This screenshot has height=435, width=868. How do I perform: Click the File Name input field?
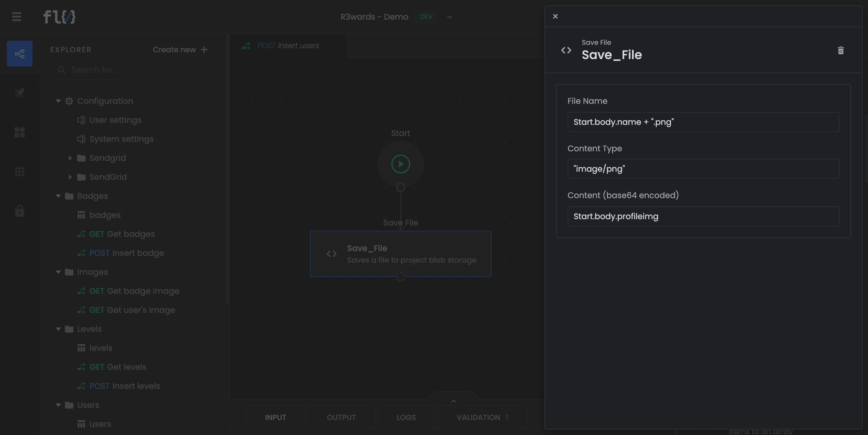[703, 122]
